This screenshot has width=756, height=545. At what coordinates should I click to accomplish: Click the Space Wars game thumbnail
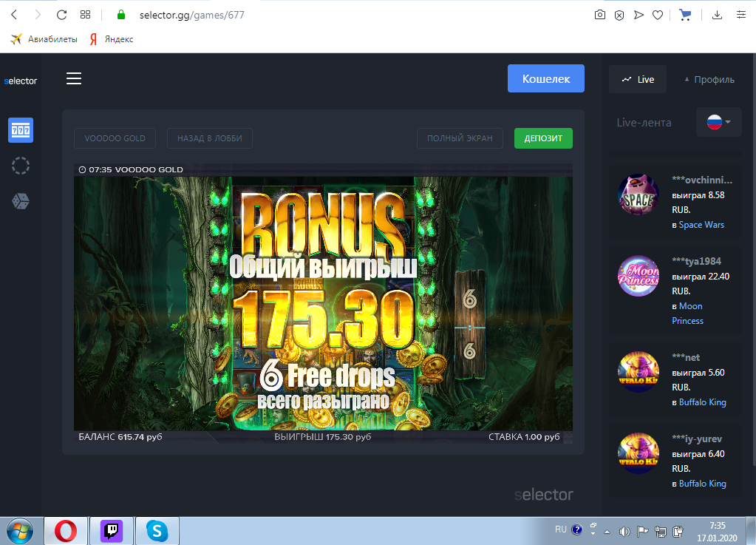point(638,194)
